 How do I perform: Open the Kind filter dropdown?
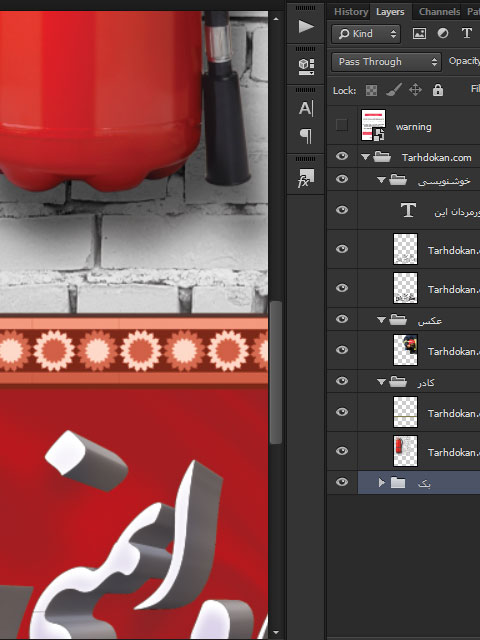[366, 33]
